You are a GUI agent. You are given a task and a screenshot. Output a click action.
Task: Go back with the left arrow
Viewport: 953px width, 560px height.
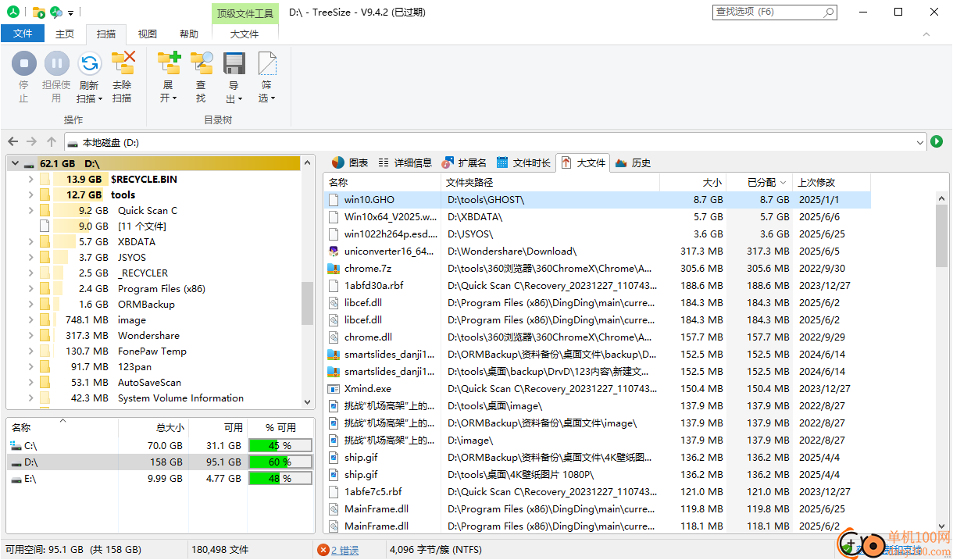[12, 141]
